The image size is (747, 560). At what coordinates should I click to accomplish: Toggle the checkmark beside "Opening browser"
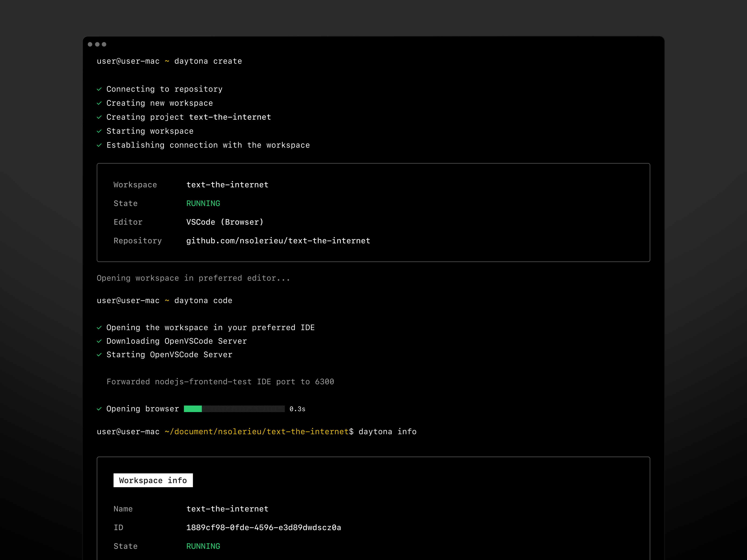click(100, 409)
